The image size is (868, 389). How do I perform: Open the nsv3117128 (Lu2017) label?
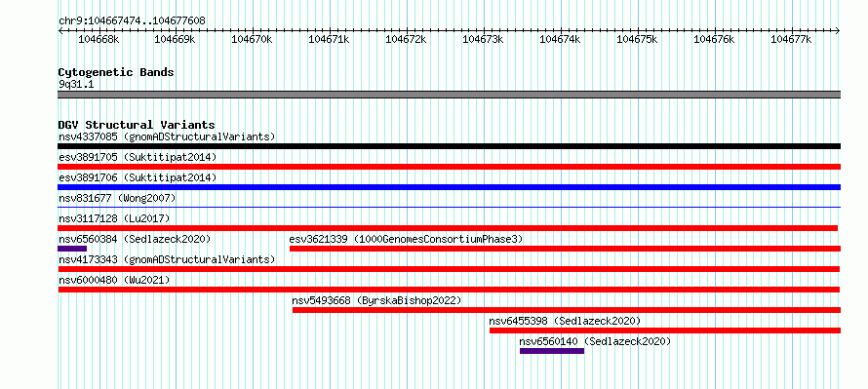(114, 218)
